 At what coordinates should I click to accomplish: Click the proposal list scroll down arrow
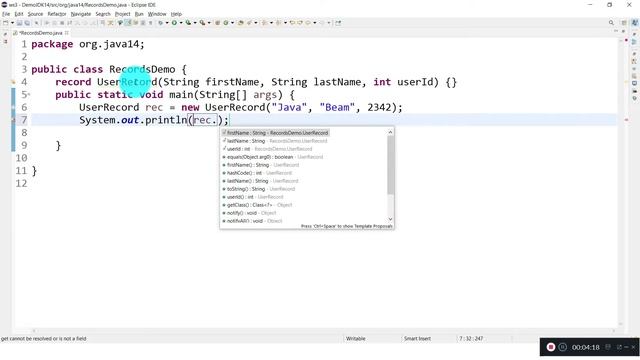[390, 220]
